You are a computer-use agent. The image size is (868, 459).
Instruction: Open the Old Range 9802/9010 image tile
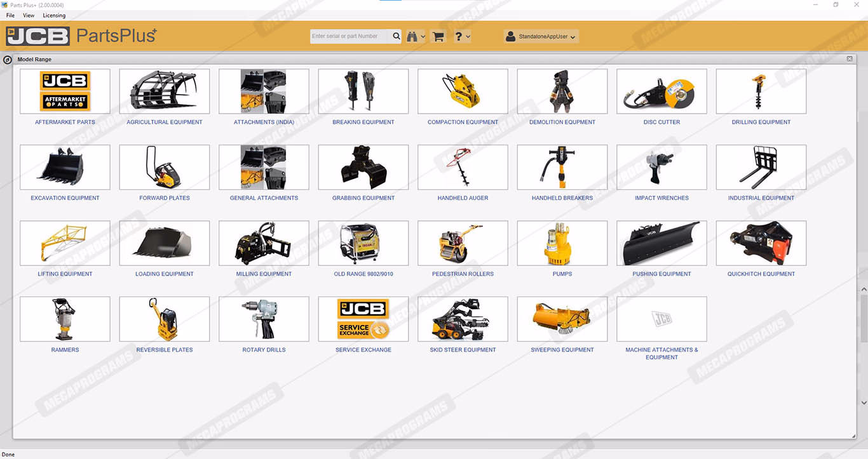[x=363, y=243]
